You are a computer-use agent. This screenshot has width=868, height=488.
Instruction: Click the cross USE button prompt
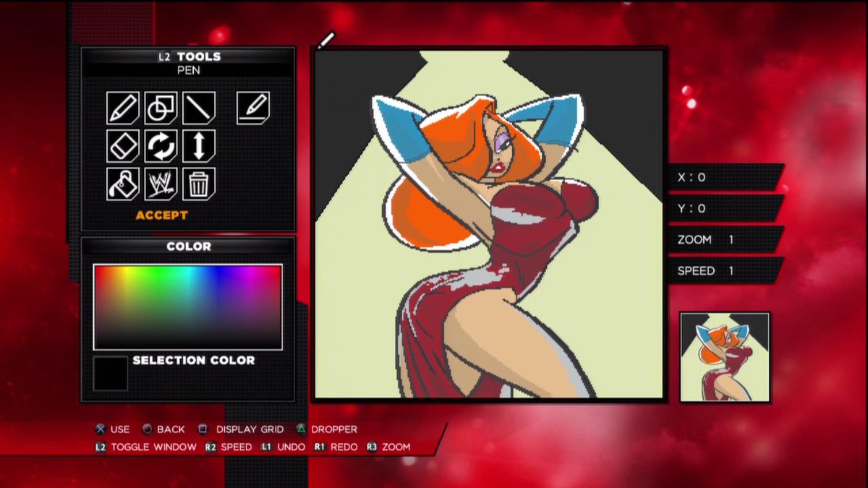coord(112,429)
